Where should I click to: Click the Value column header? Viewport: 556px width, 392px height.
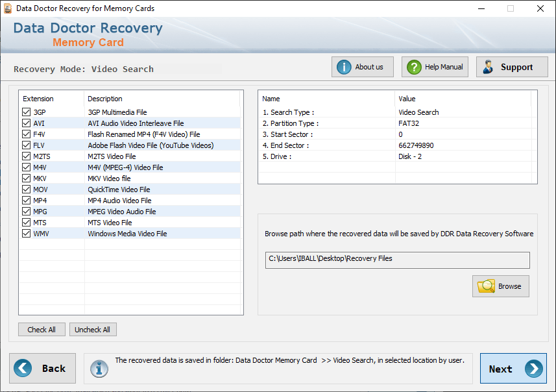(x=407, y=99)
